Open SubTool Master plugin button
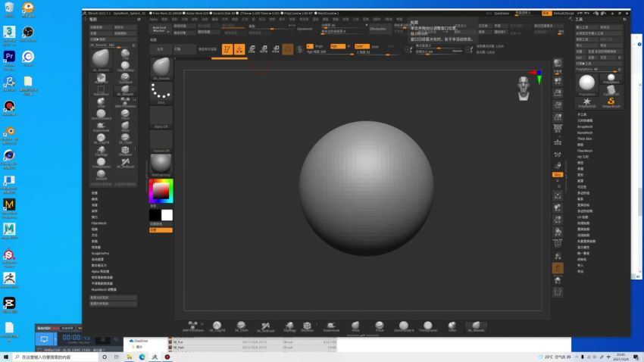 tap(160, 29)
